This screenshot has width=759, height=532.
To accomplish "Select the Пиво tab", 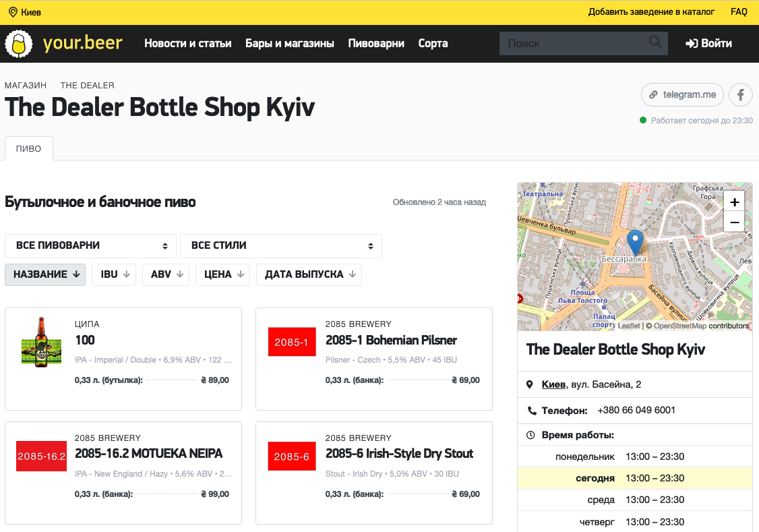I will (x=28, y=148).
